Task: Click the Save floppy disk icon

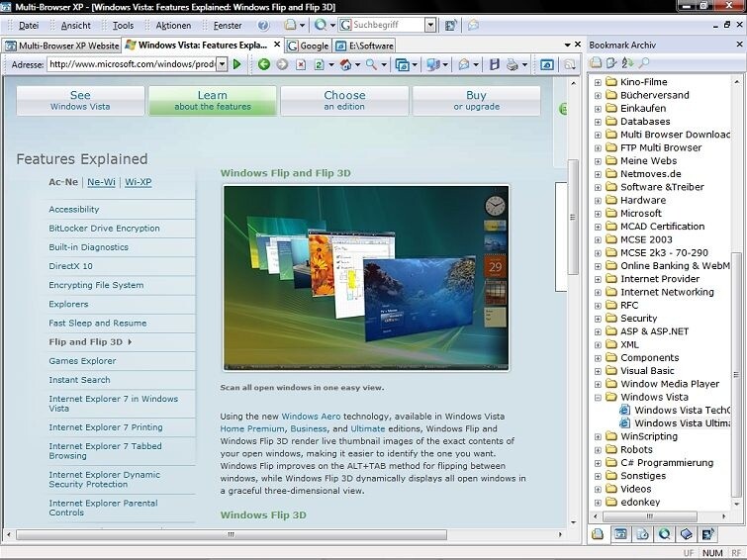Action: click(x=495, y=64)
